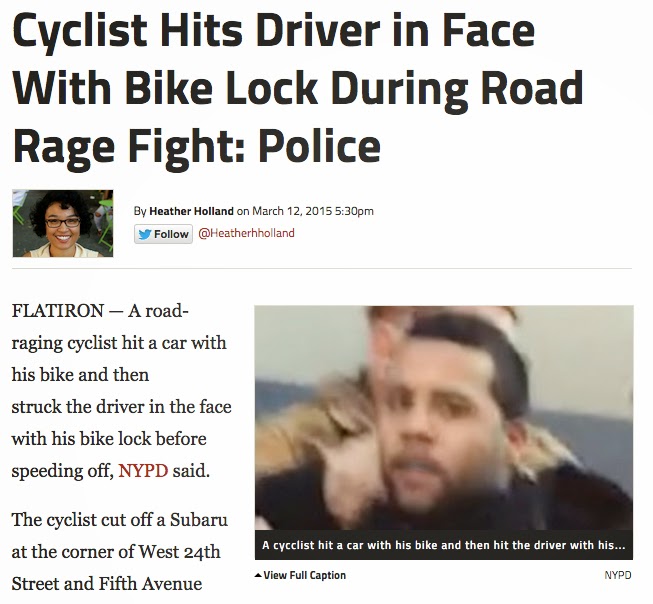Click the Twitter bird icon

(x=145, y=235)
